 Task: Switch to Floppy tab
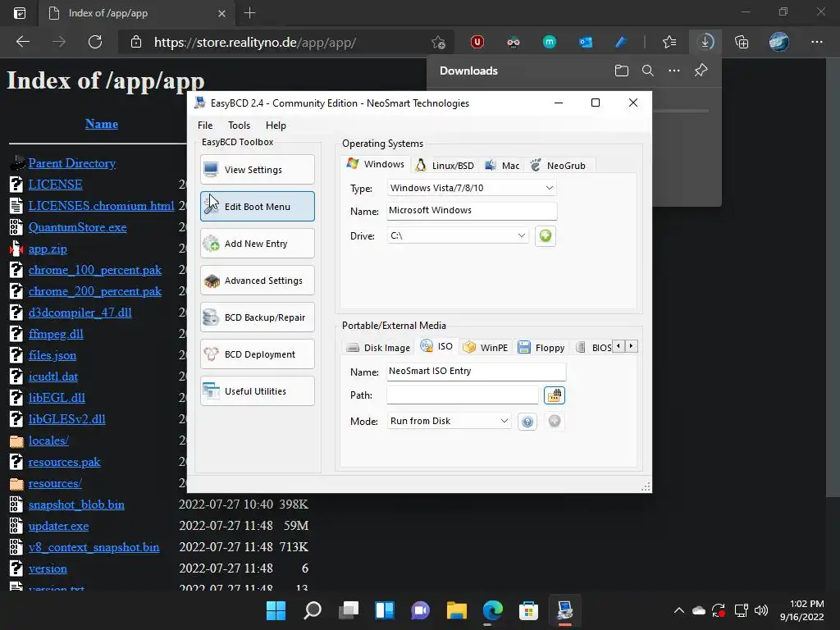point(541,348)
